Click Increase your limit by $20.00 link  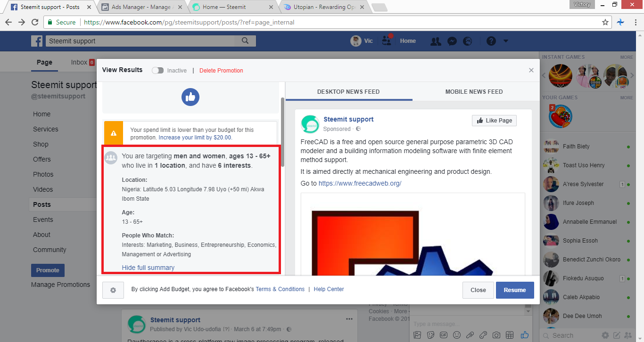pyautogui.click(x=195, y=138)
